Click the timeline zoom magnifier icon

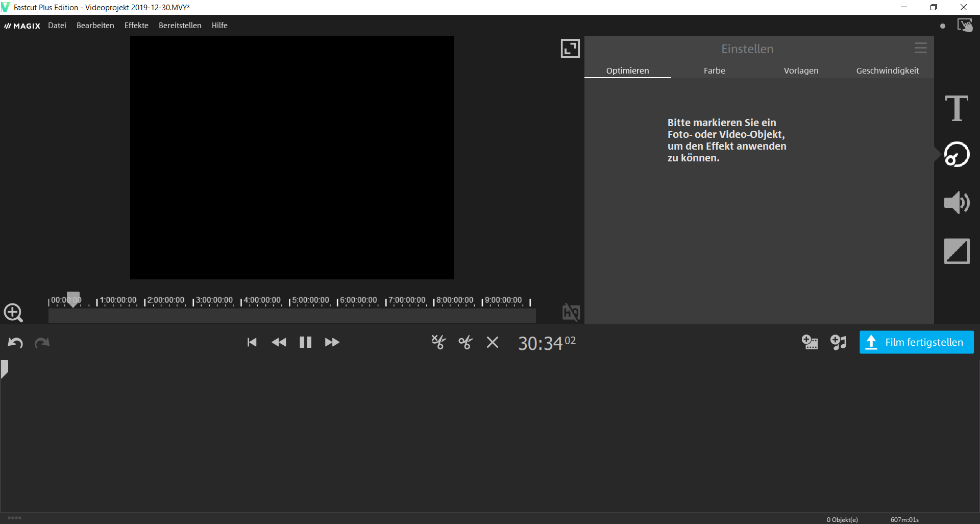pyautogui.click(x=13, y=313)
